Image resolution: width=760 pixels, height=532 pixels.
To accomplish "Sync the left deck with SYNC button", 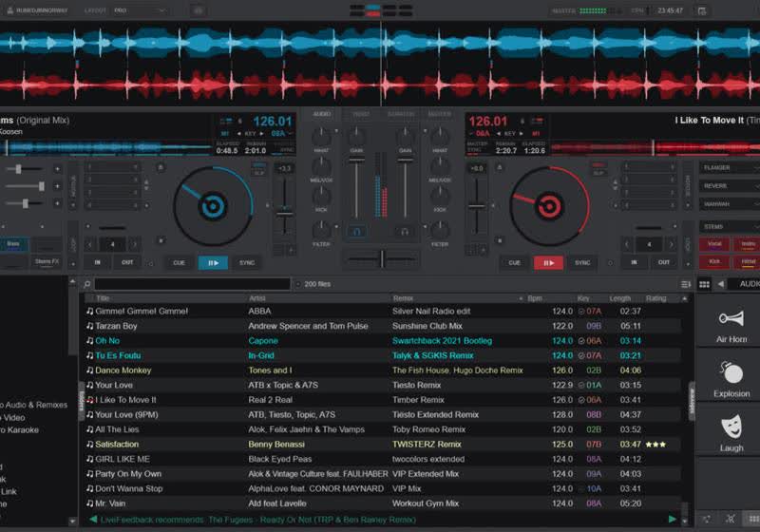I will click(247, 262).
